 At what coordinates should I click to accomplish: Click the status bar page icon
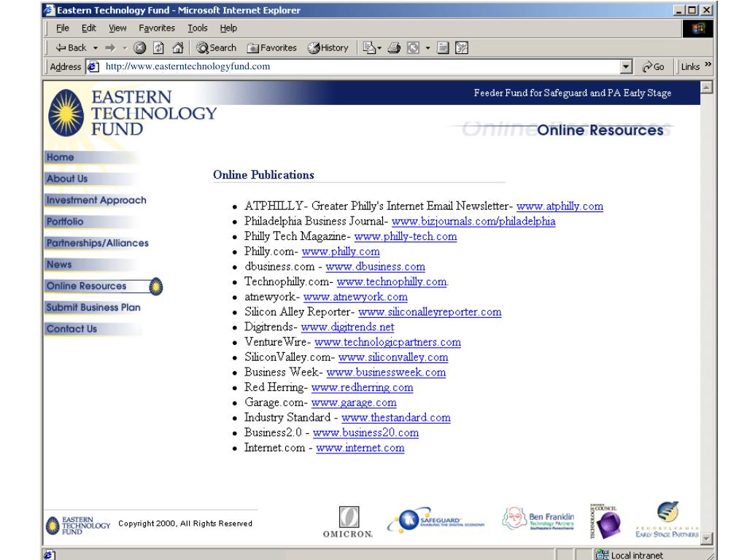[x=49, y=555]
